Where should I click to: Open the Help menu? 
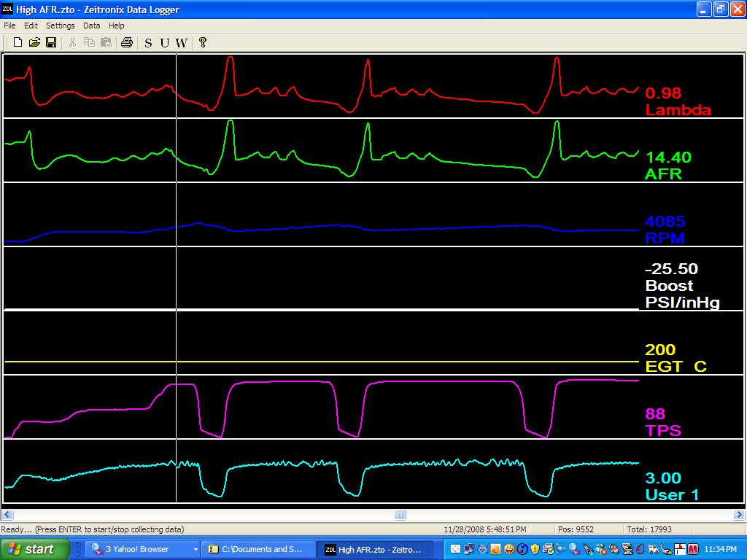coord(116,26)
